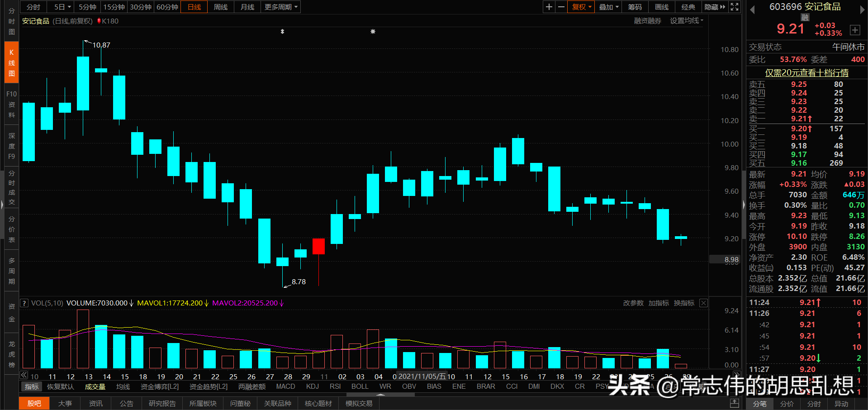868x410 pixels.
Task: Open the 画线 drawing tool
Action: [x=661, y=7]
